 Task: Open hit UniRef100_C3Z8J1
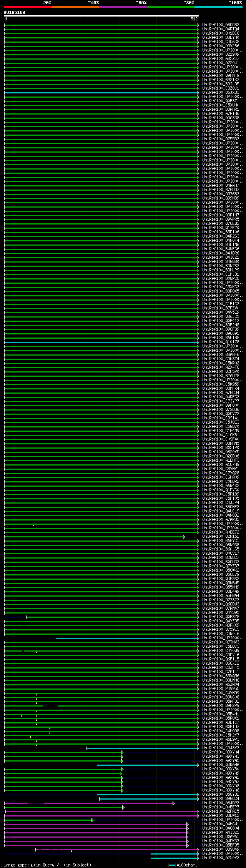point(221,88)
